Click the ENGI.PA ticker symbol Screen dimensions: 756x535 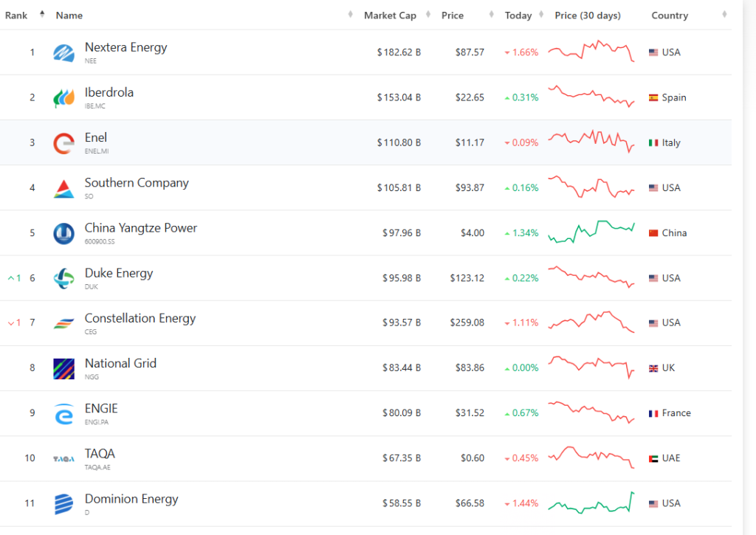(x=97, y=422)
